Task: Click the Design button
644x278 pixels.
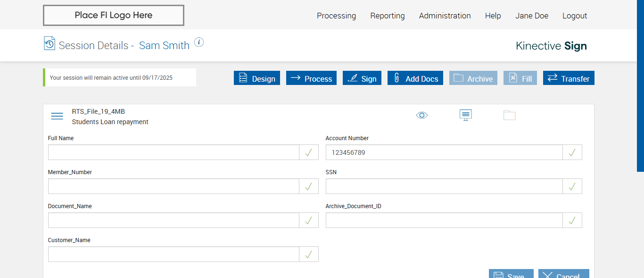Action: (x=257, y=78)
